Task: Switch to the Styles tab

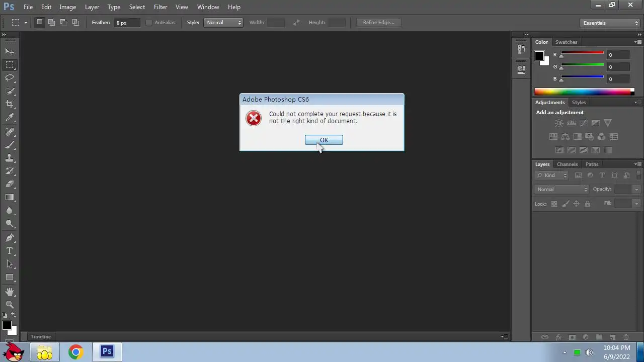Action: pos(579,103)
